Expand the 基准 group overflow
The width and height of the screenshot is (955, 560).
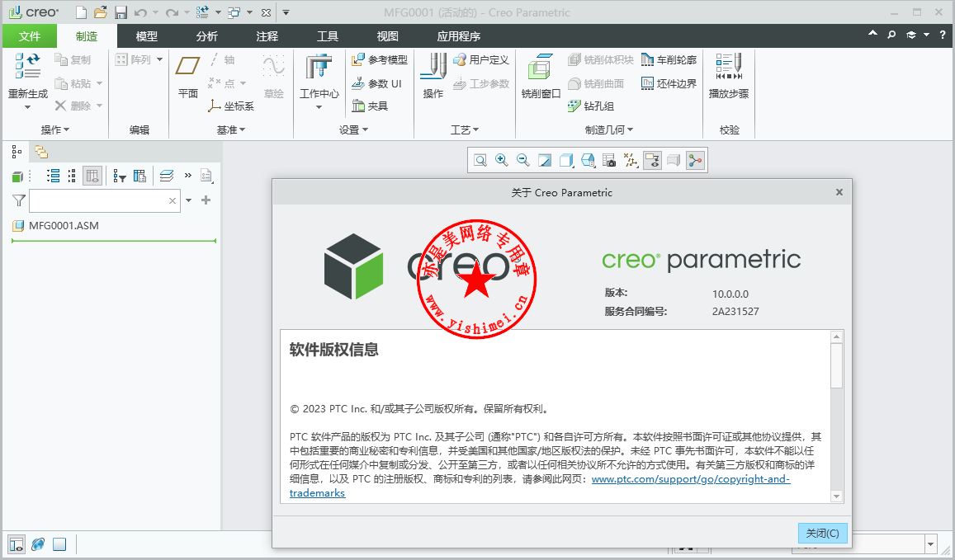point(231,129)
